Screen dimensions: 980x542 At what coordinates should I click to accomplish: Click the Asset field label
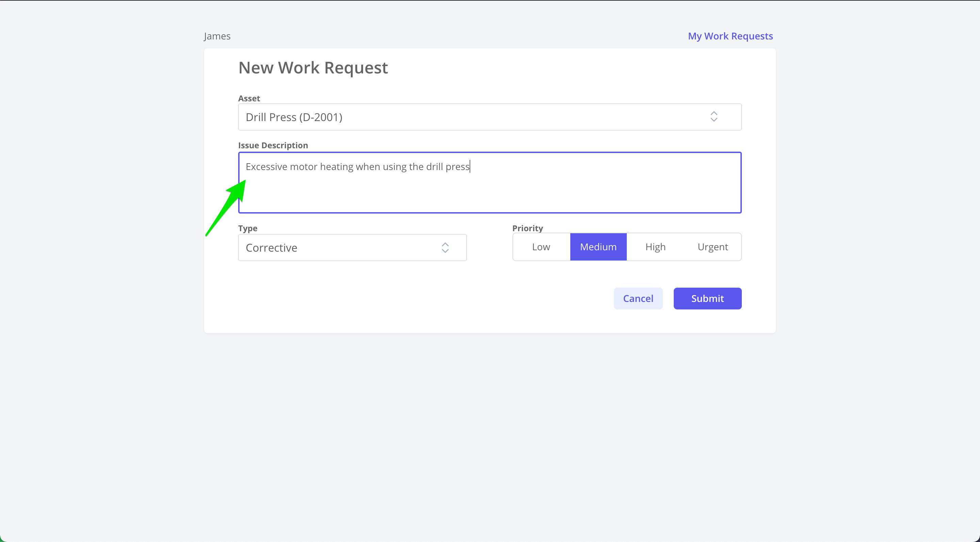(x=249, y=98)
